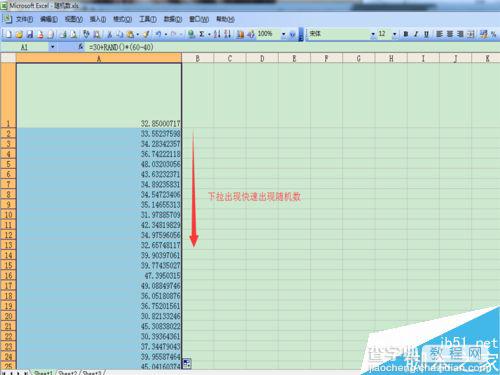
Task: Click the Select All corner button
Action: pyautogui.click(x=8, y=58)
